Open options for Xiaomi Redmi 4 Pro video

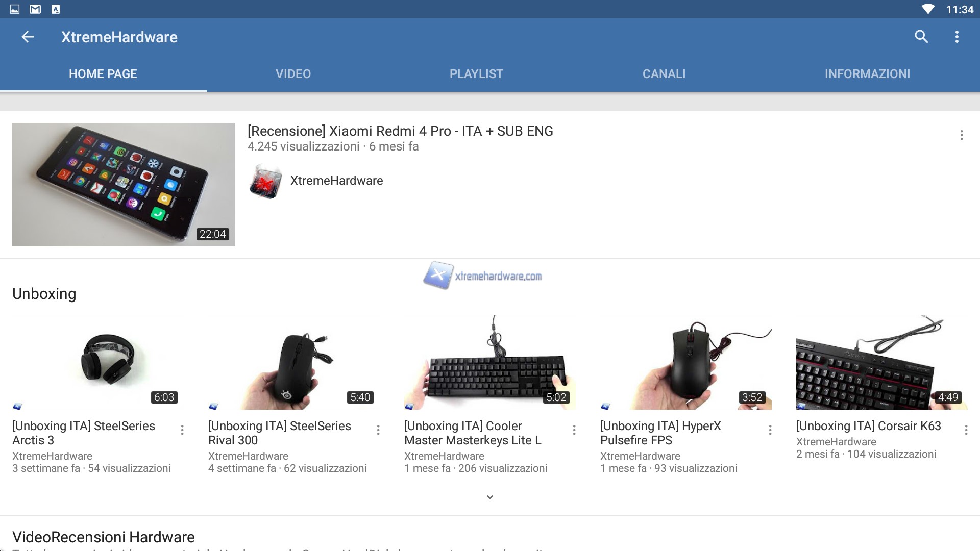[962, 135]
